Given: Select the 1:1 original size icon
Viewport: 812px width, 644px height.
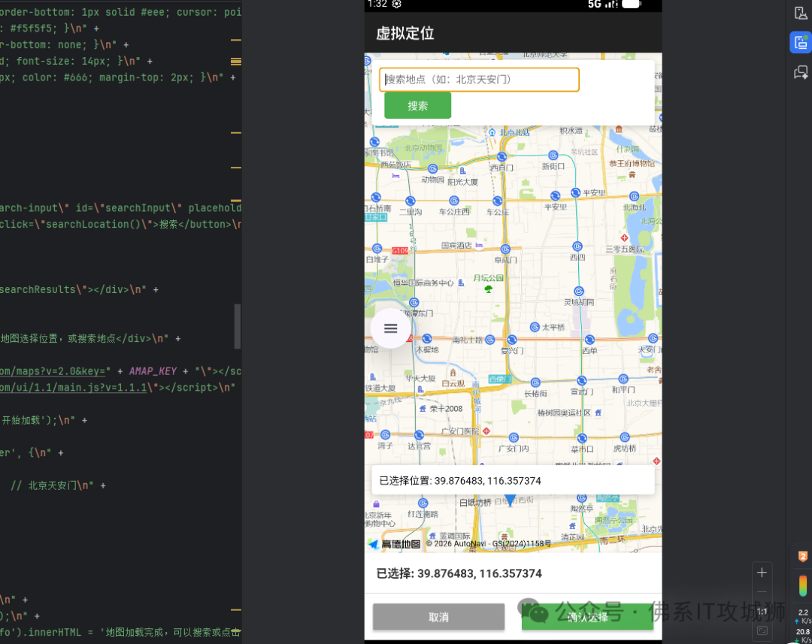Looking at the screenshot, I should coord(762,611).
